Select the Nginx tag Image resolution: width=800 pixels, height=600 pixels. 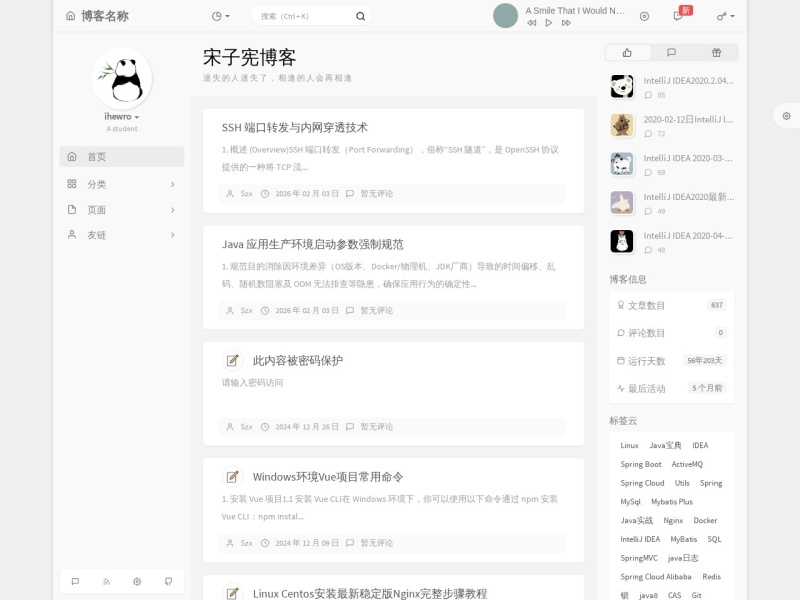pos(673,520)
